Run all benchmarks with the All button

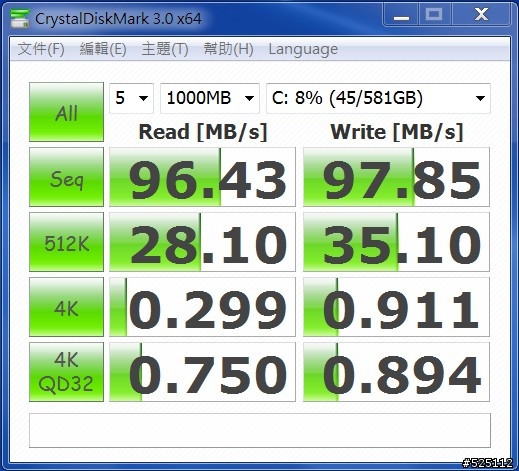pos(66,112)
